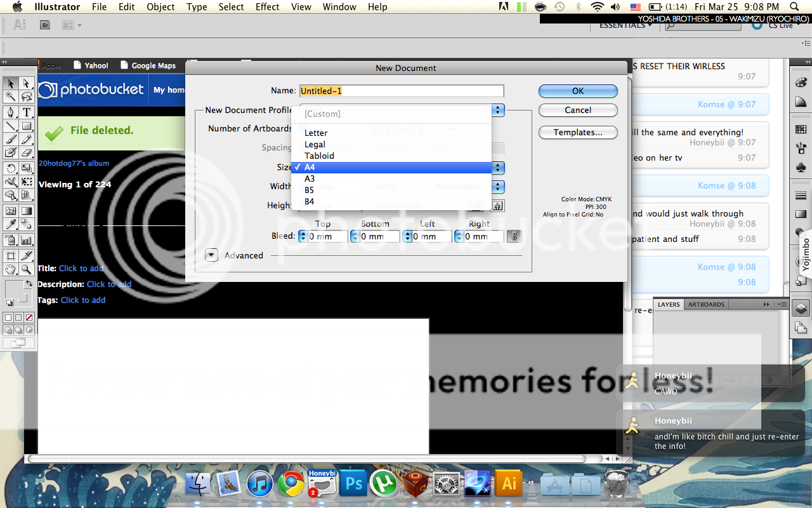Viewport: 812px width, 508px height.
Task: Swap fill and stroke colors arrow
Action: click(29, 283)
